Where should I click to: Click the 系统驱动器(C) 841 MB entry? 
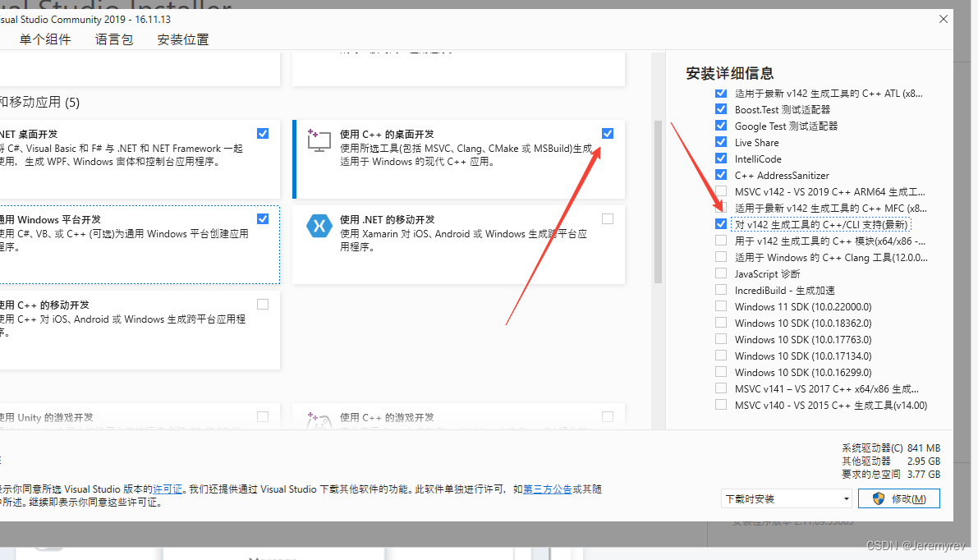click(x=891, y=448)
